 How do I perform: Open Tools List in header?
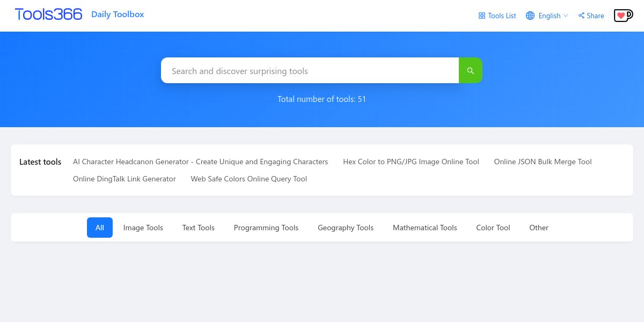coord(497,16)
